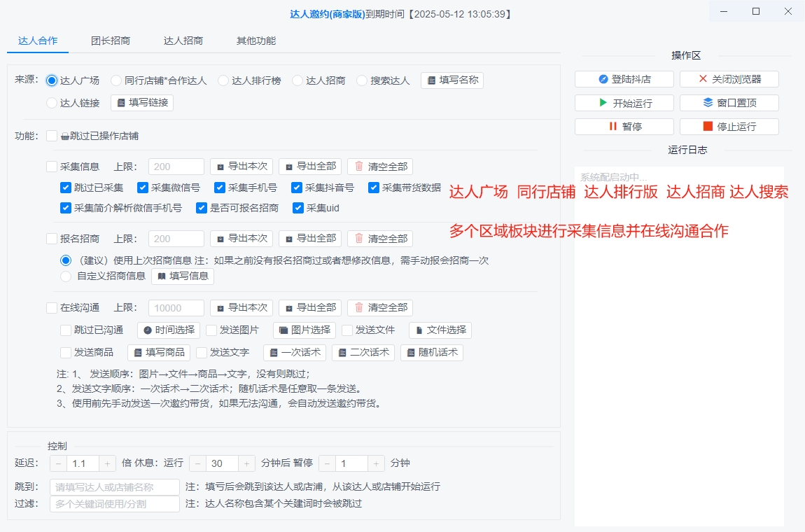805x532 pixels.
Task: Clear all collected info with the trash icon
Action: pyautogui.click(x=380, y=166)
